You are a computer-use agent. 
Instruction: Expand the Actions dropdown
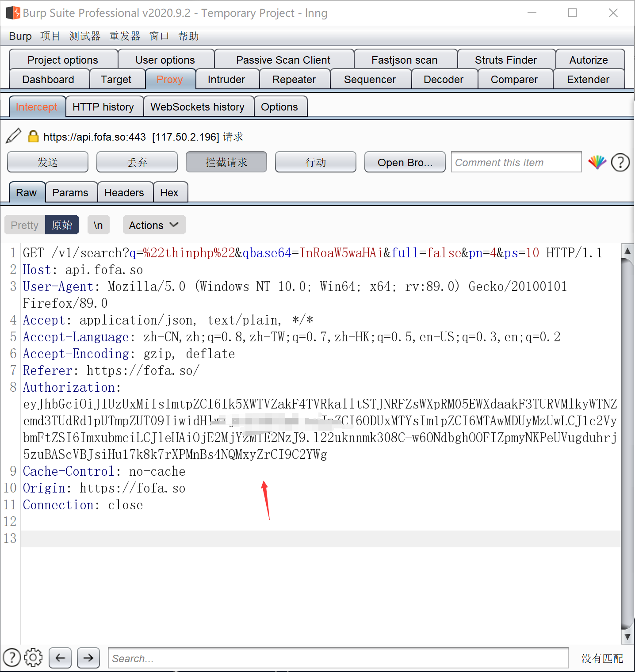coord(154,225)
